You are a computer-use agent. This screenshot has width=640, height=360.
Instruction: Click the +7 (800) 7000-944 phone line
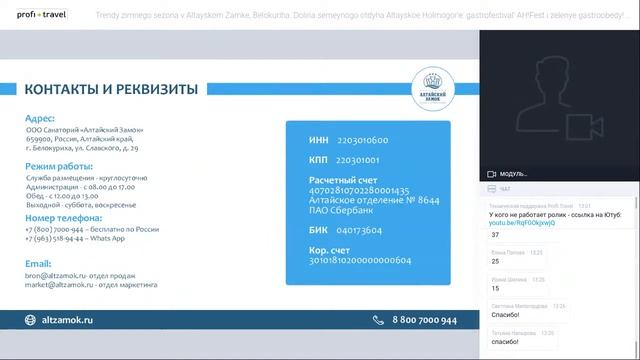click(92, 229)
